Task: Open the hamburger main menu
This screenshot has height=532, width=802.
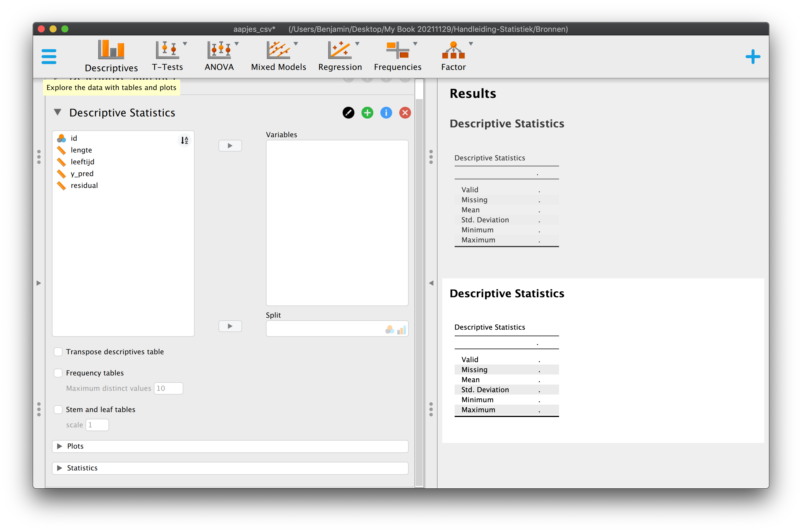Action: 49,56
